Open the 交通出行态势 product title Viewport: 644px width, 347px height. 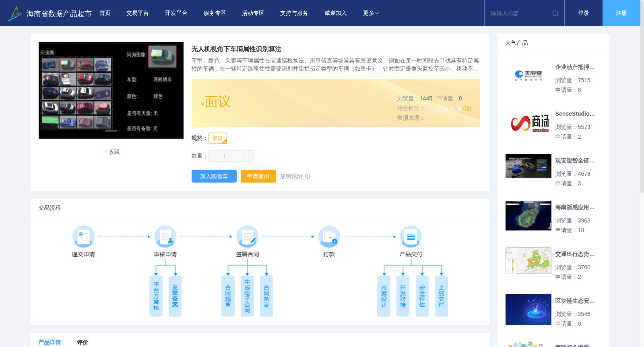(575, 254)
